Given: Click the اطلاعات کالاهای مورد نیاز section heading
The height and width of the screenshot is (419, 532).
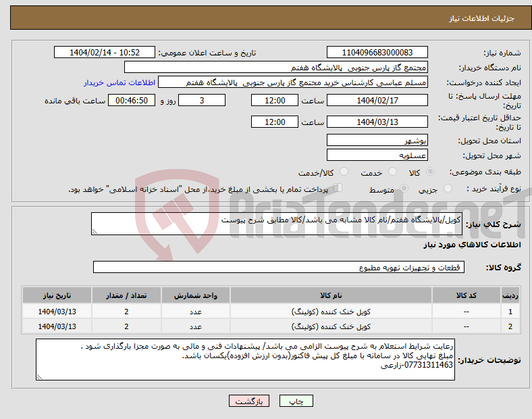Looking at the screenshot, I should click(x=472, y=245).
